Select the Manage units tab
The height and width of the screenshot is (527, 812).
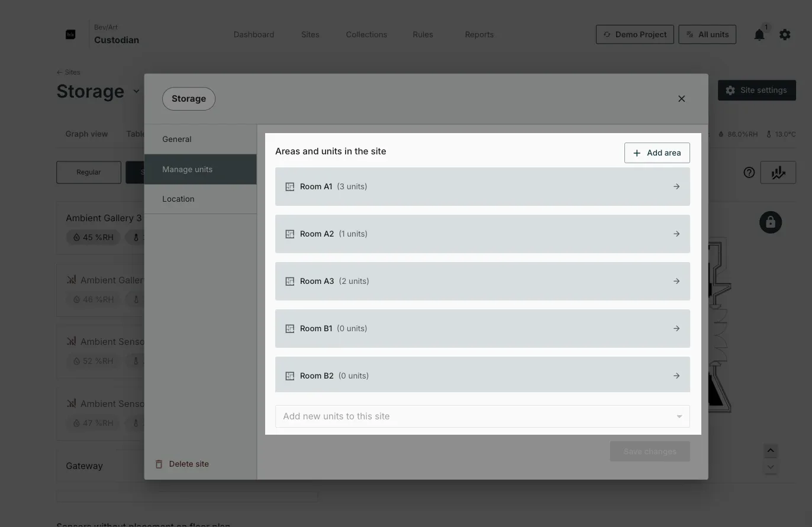pyautogui.click(x=201, y=169)
